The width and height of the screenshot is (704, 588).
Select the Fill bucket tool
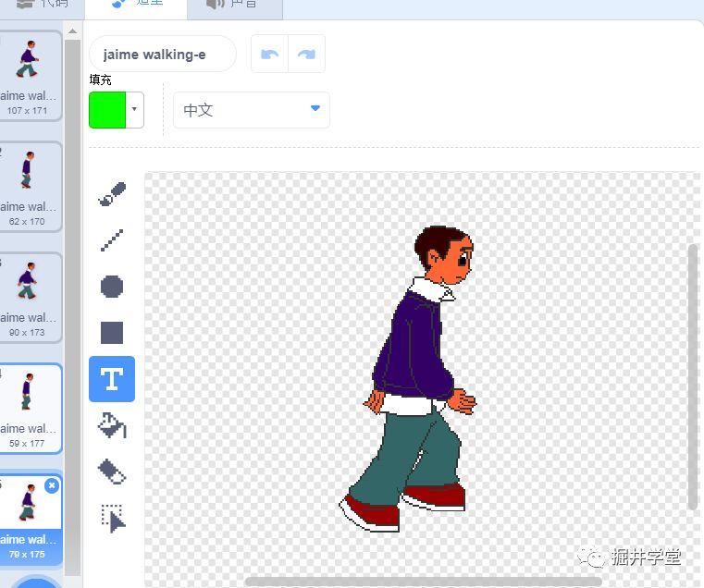pos(112,425)
